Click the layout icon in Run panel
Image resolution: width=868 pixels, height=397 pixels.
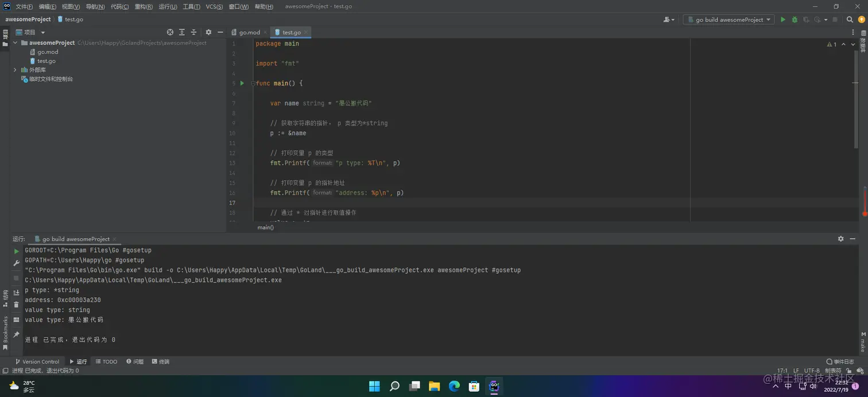pyautogui.click(x=16, y=320)
